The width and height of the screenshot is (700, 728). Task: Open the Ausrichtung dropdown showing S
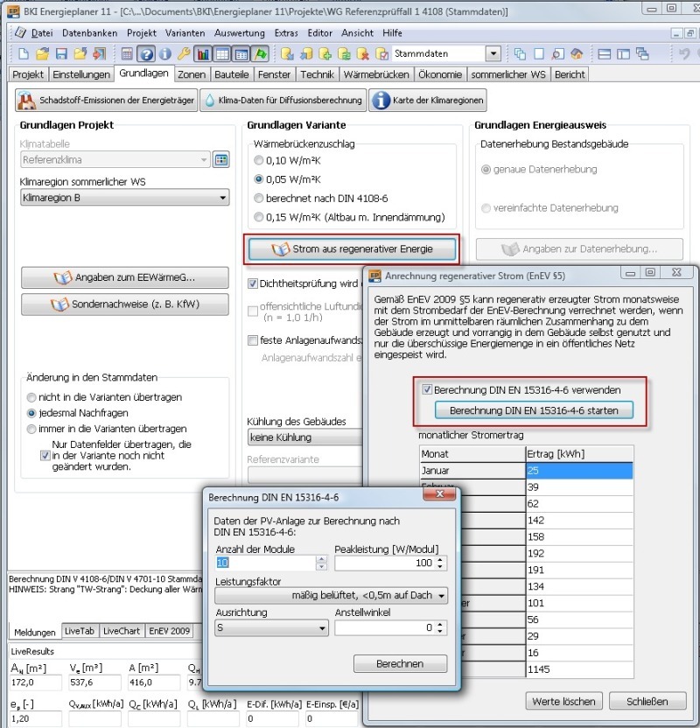point(271,628)
